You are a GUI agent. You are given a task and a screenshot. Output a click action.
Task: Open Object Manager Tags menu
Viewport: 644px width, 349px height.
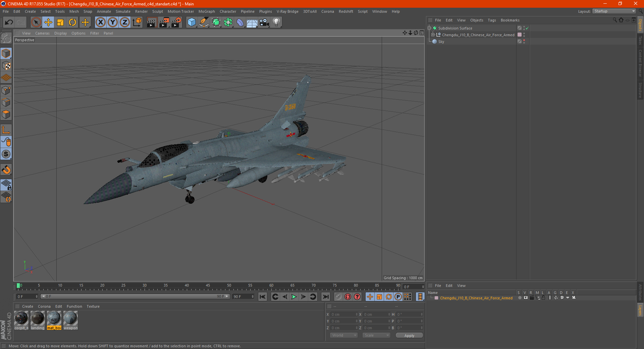[492, 20]
